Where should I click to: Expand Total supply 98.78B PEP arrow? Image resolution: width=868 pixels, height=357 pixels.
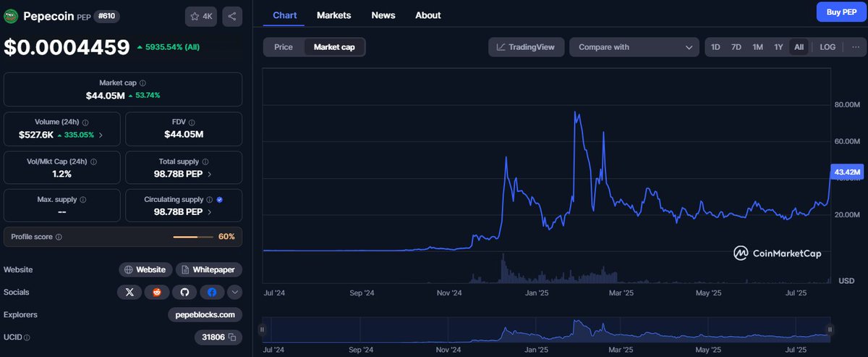pos(210,174)
